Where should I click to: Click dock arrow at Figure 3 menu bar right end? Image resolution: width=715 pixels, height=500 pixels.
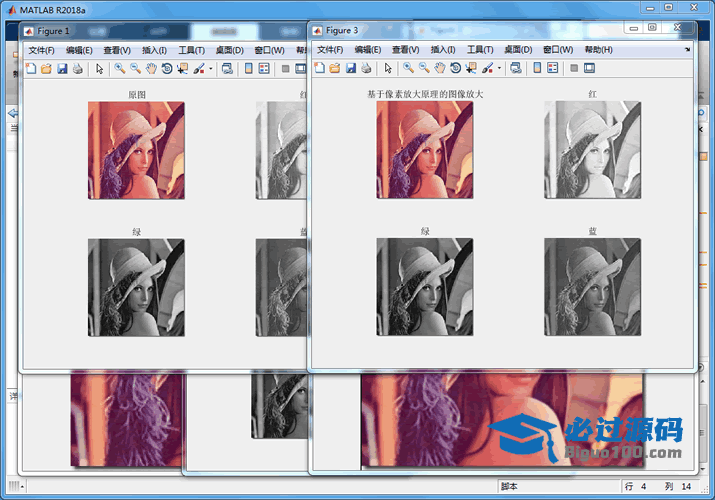coord(687,49)
